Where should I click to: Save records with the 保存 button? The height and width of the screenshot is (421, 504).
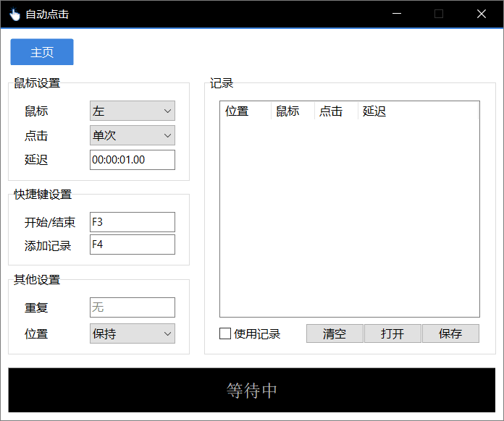[x=450, y=333]
